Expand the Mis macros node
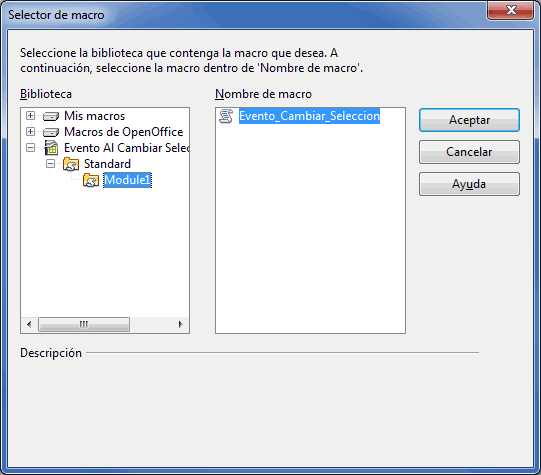 point(30,116)
